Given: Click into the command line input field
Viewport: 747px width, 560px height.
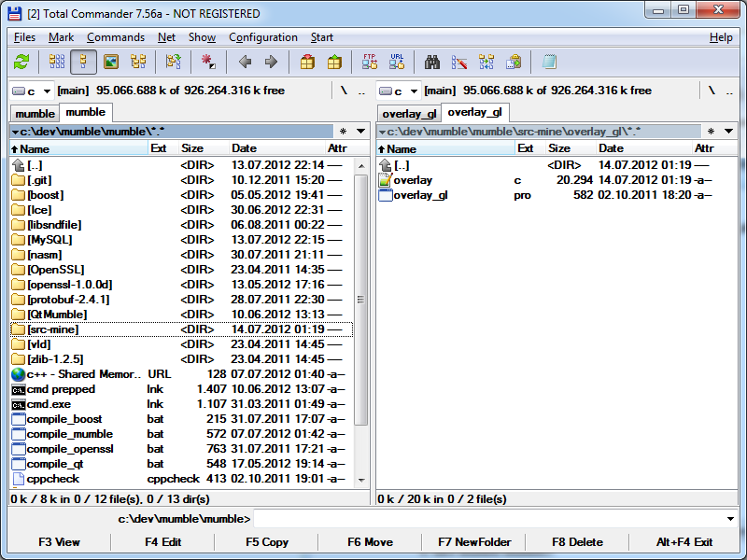Looking at the screenshot, I should 486,519.
